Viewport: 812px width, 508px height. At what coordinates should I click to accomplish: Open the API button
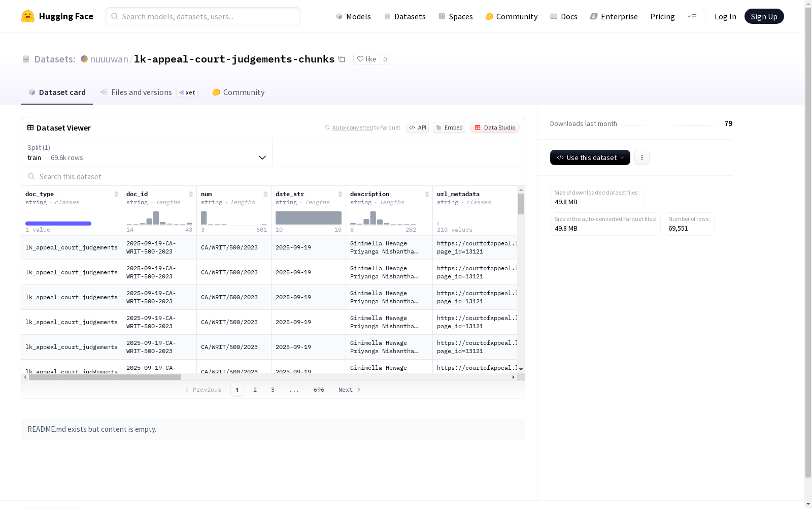coord(418,128)
